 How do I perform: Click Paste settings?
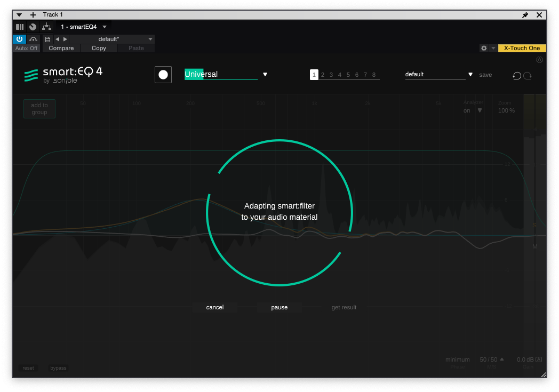click(x=136, y=48)
